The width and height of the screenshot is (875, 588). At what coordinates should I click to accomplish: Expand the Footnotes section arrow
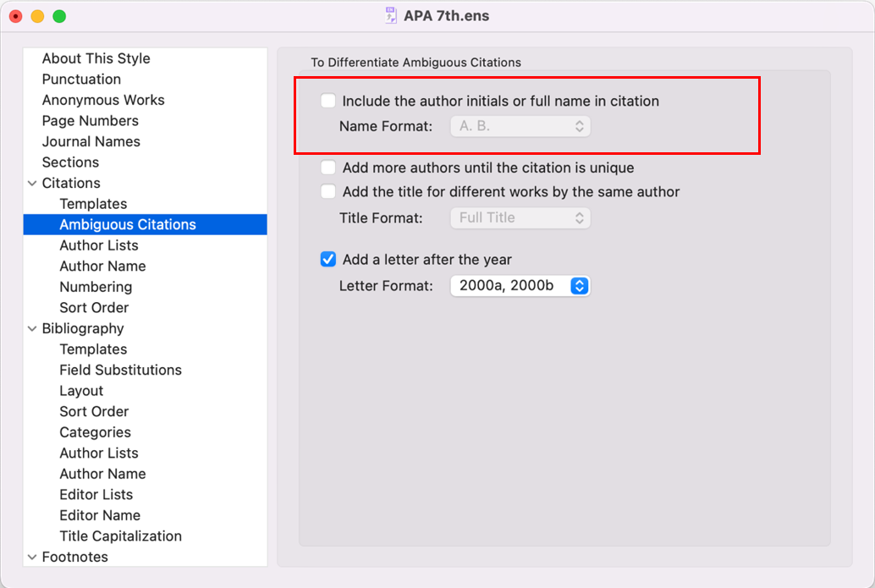32,557
